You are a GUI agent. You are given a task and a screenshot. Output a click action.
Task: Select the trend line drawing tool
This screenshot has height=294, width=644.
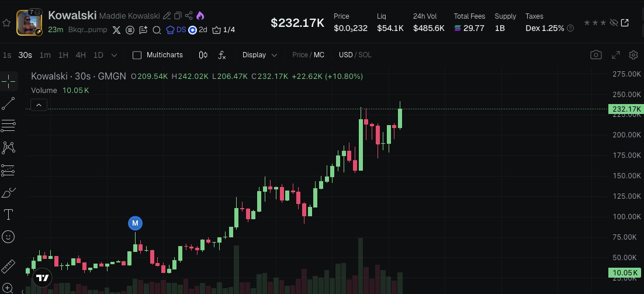[8, 103]
